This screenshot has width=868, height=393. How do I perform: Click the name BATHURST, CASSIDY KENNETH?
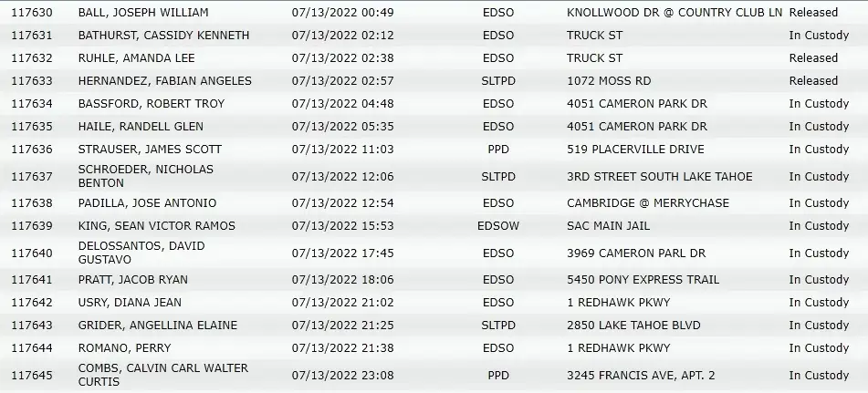point(164,36)
